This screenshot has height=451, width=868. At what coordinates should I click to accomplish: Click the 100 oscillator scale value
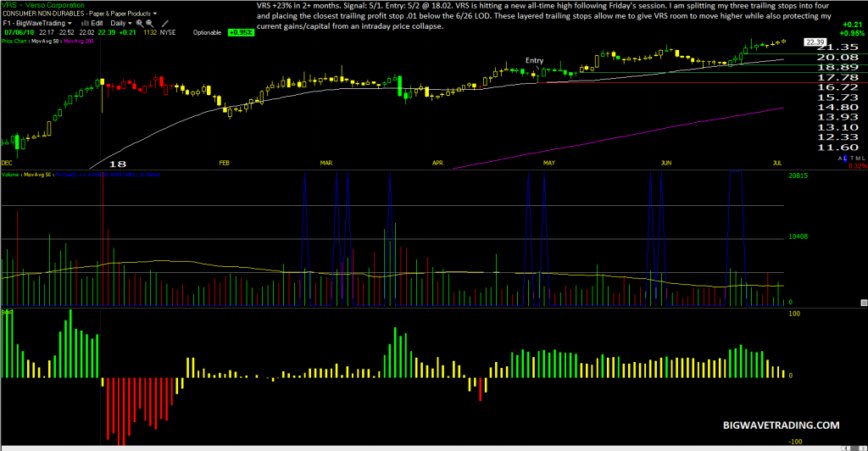click(x=794, y=314)
